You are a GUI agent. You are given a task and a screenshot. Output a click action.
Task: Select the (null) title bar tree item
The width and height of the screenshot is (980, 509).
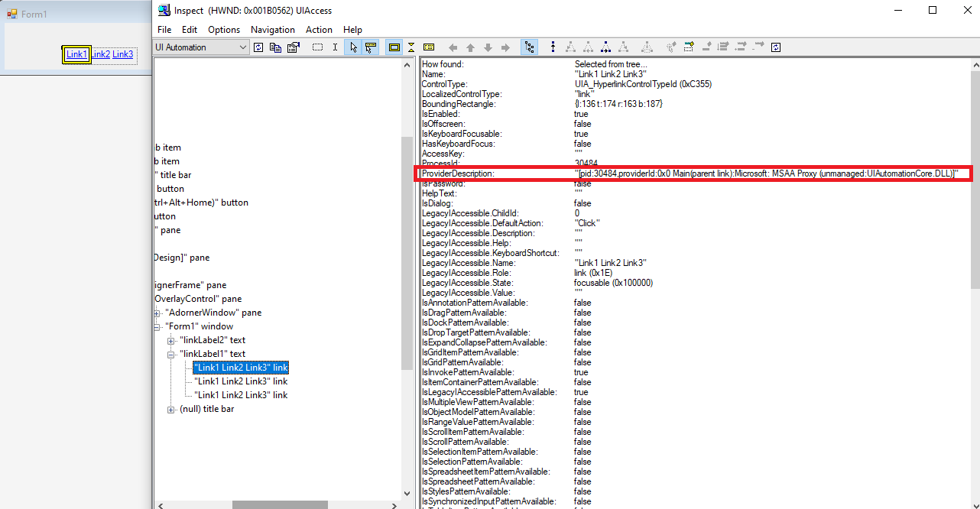point(206,409)
